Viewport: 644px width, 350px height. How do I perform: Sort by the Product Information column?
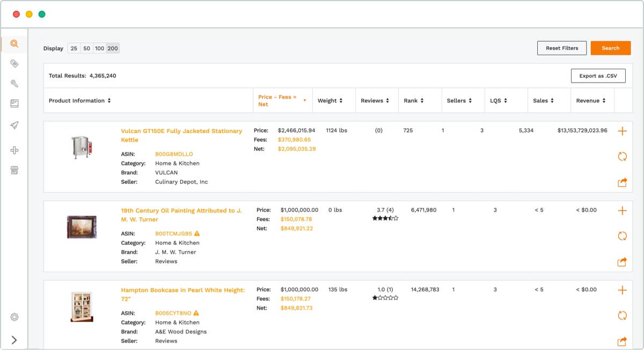coord(80,100)
